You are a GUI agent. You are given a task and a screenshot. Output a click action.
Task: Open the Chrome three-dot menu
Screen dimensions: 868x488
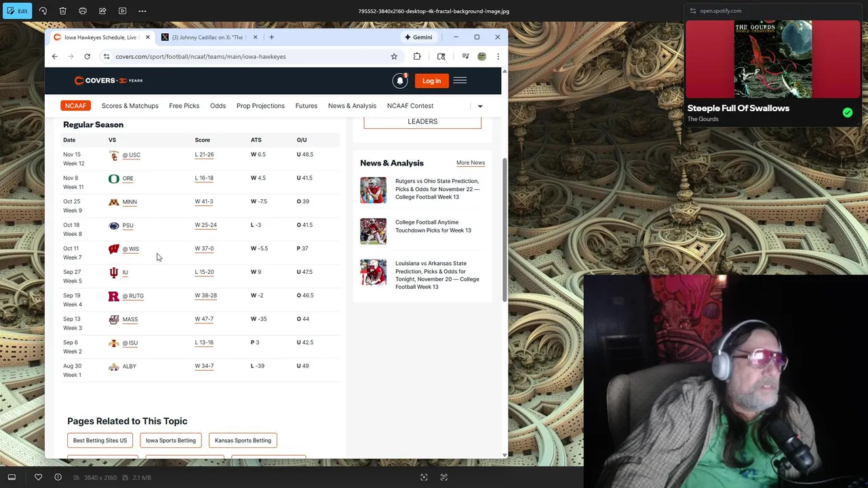pos(498,57)
